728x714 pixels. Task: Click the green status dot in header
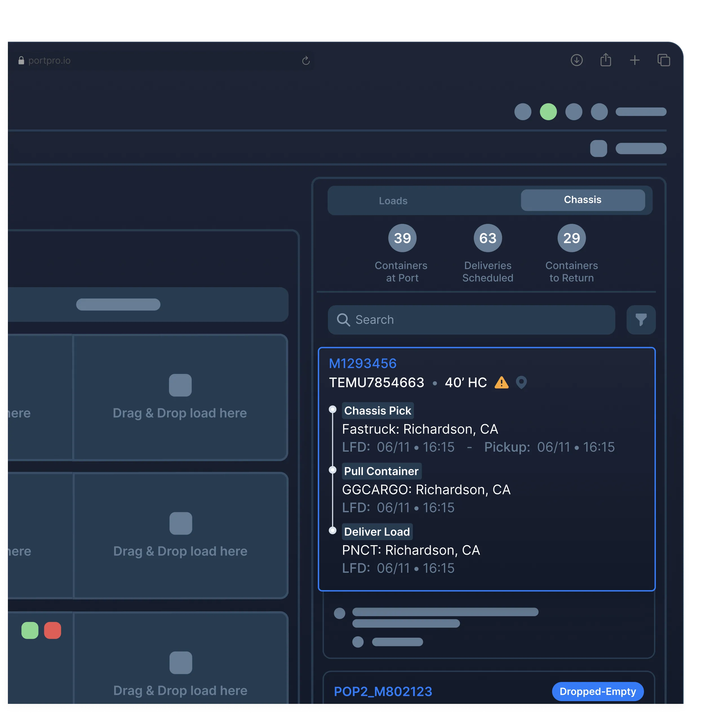548,112
